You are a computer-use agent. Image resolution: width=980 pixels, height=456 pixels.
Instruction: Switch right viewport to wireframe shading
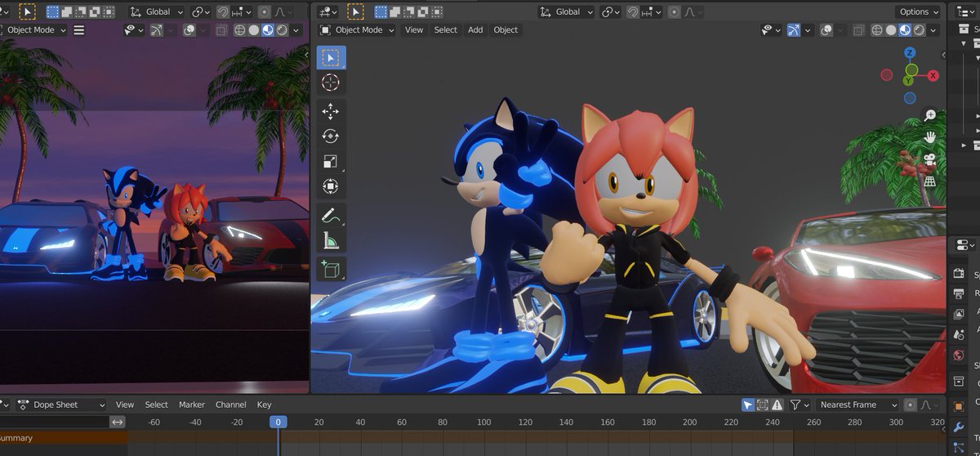click(877, 30)
